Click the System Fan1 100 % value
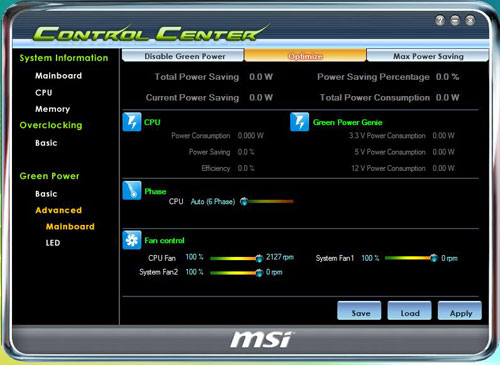 pos(370,258)
